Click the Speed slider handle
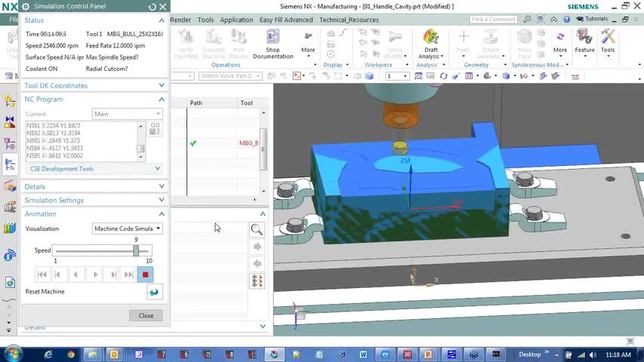 (x=136, y=250)
